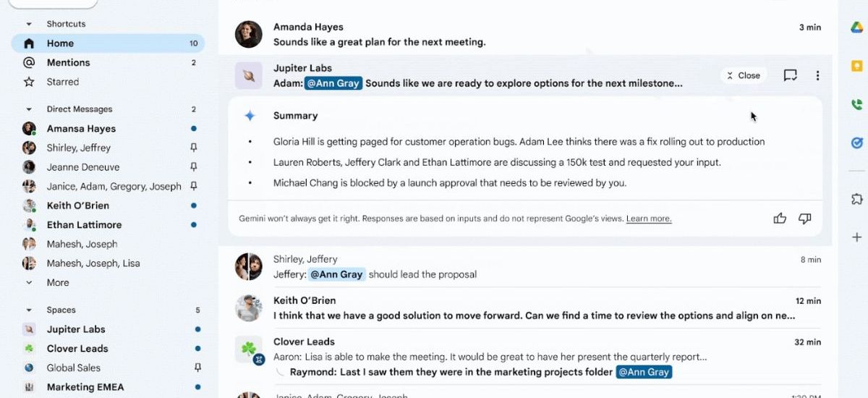Open the Google Meet phone icon
Viewport: 868px width, 398px height.
tap(856, 104)
